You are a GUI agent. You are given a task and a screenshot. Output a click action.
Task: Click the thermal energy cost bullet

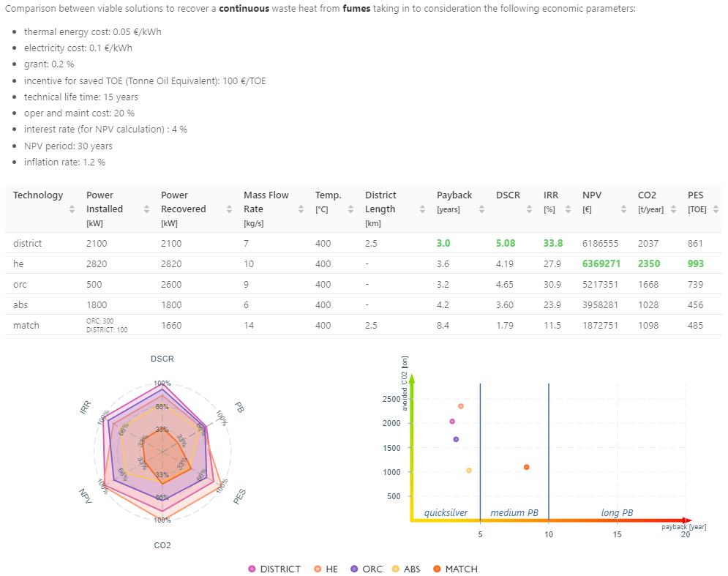(x=93, y=31)
